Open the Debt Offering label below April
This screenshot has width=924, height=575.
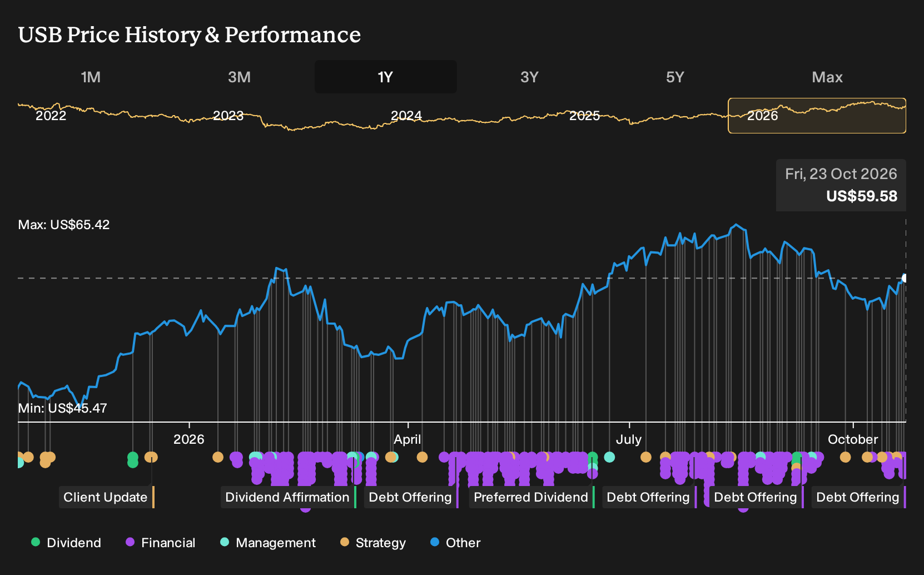pyautogui.click(x=410, y=497)
